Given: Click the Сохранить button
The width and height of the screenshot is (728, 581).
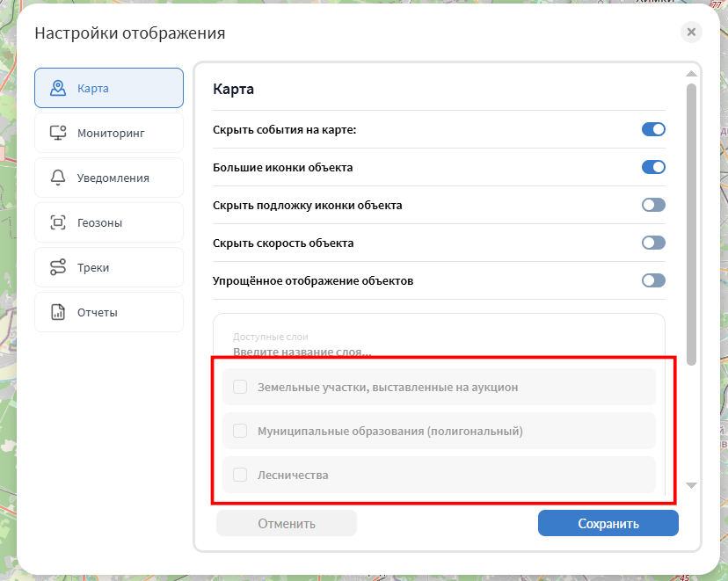Looking at the screenshot, I should (608, 524).
